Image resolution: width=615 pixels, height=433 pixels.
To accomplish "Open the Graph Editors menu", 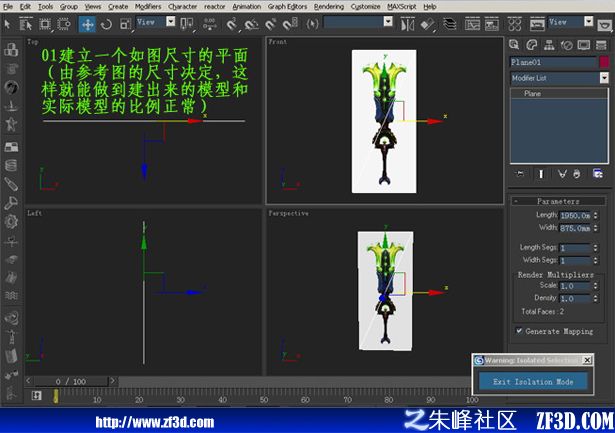I will [287, 7].
